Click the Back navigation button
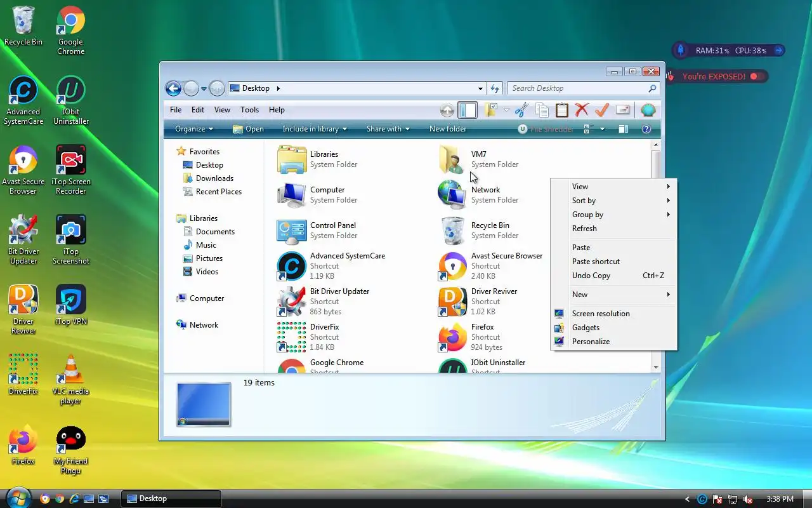 coord(173,88)
